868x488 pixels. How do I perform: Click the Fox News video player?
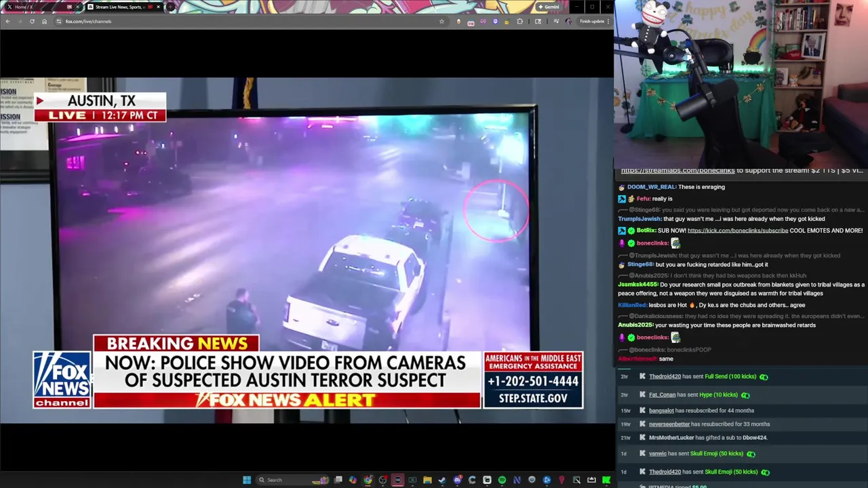pos(307,250)
